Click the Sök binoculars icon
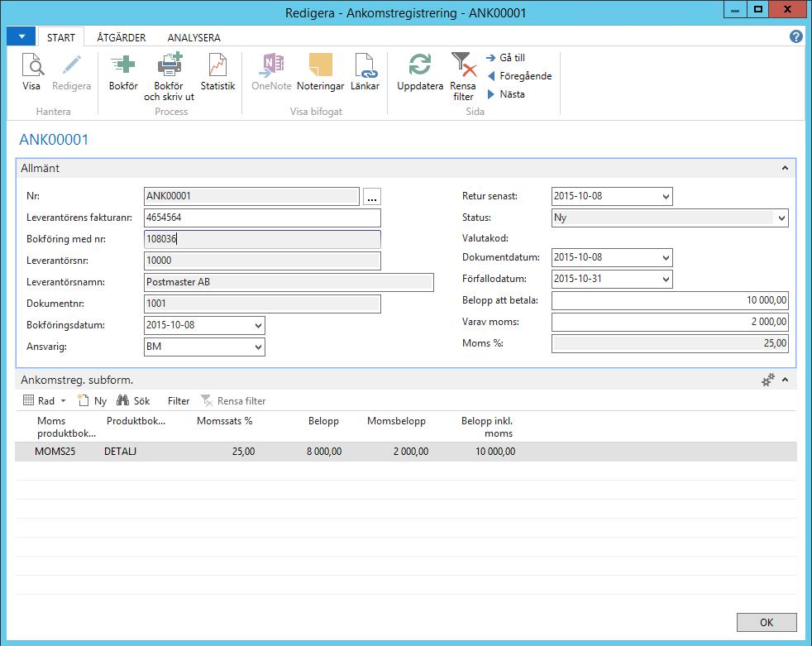The height and width of the screenshot is (646, 812). [122, 400]
